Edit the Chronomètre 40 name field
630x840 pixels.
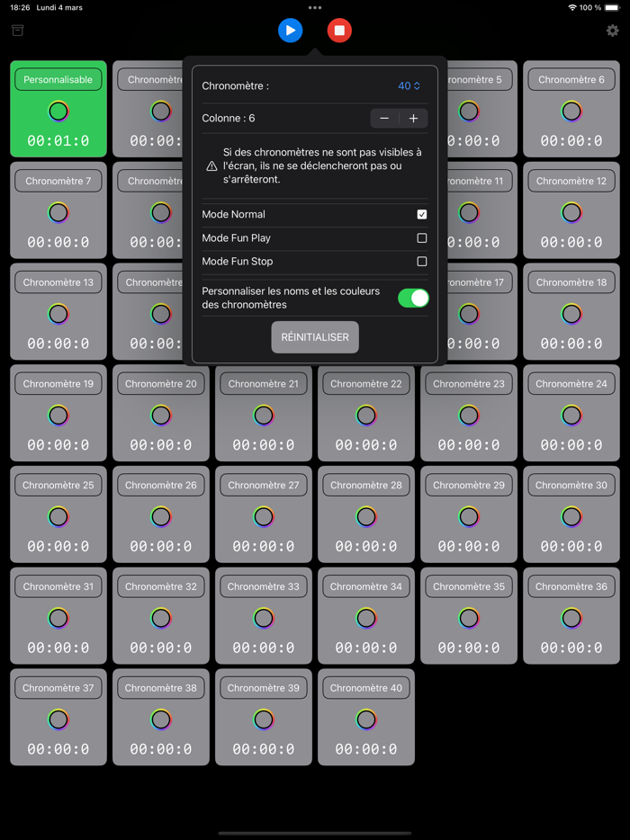tap(366, 687)
